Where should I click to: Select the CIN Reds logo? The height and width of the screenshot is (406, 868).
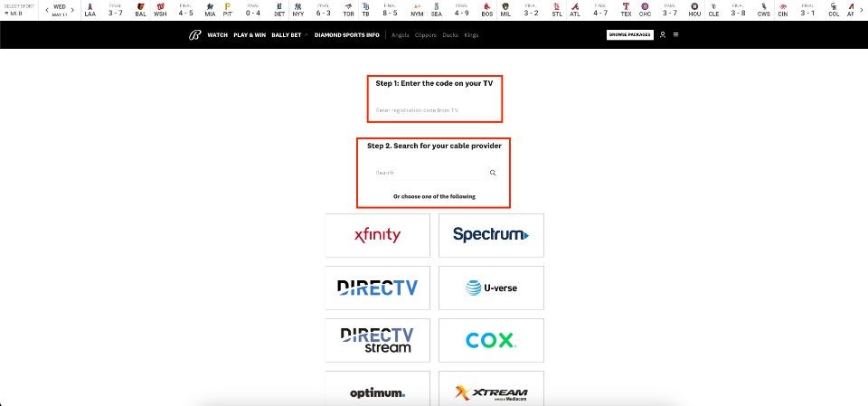click(782, 6)
